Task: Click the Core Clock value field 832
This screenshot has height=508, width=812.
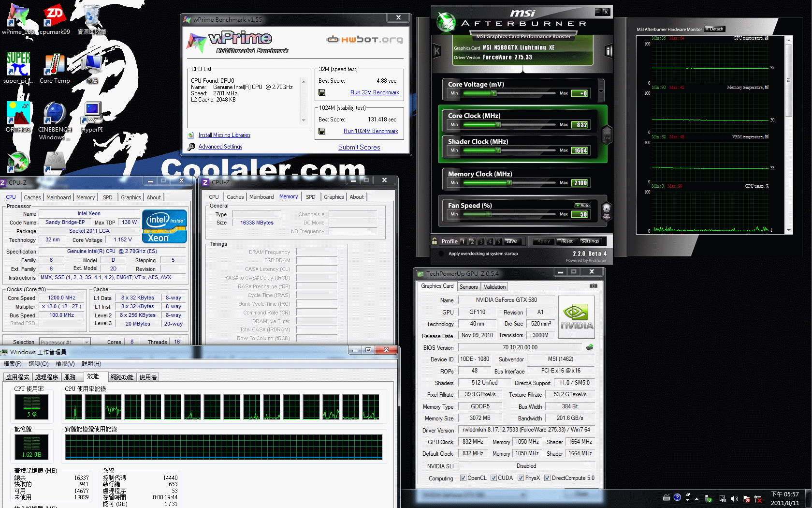Action: pos(580,125)
